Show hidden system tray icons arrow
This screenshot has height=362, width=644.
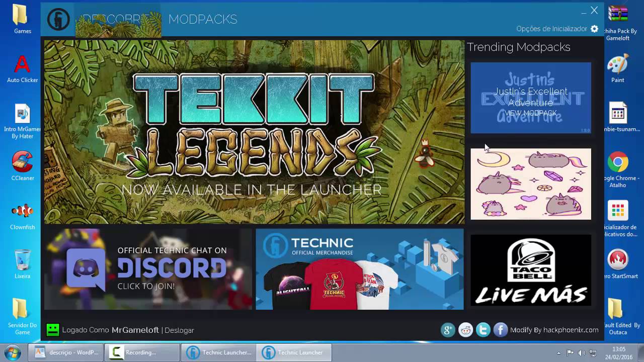(558, 353)
